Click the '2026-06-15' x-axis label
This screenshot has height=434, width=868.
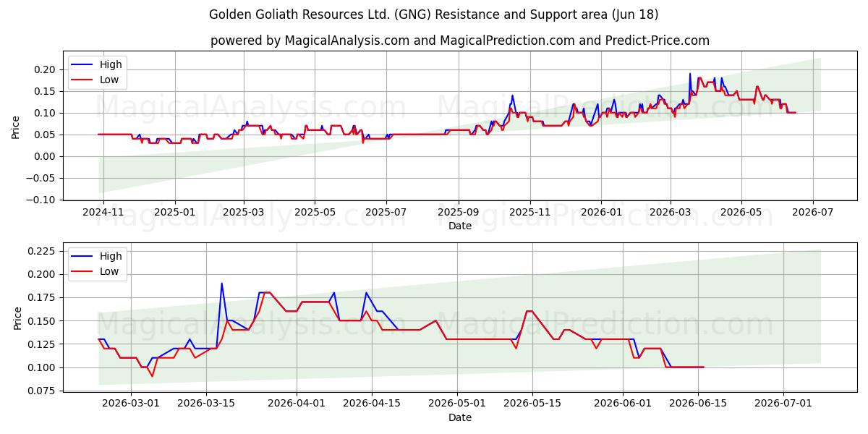[698, 404]
